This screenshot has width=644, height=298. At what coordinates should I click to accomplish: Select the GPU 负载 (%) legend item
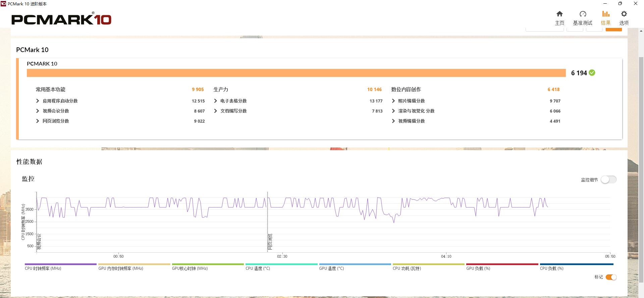tap(478, 268)
